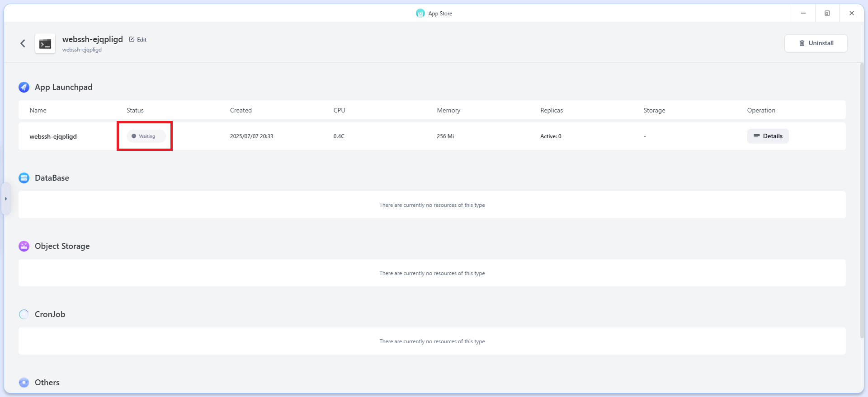Click the DataBase section icon
The height and width of the screenshot is (397, 868).
coord(24,178)
